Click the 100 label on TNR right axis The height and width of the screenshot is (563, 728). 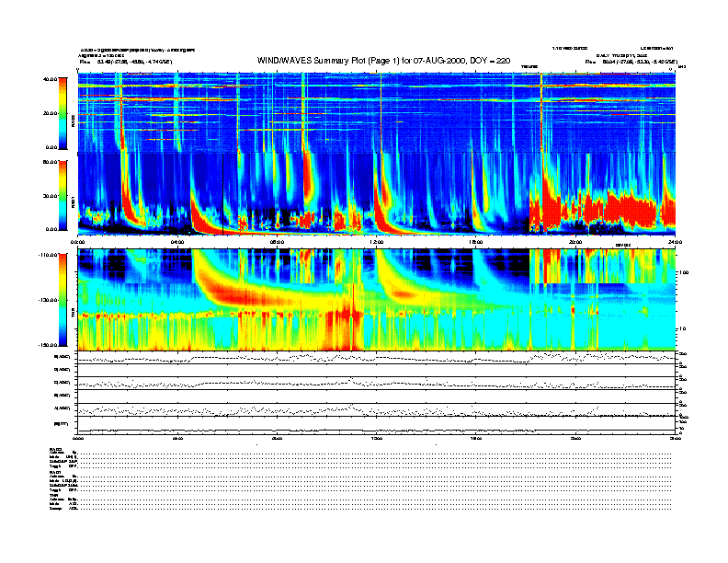684,272
